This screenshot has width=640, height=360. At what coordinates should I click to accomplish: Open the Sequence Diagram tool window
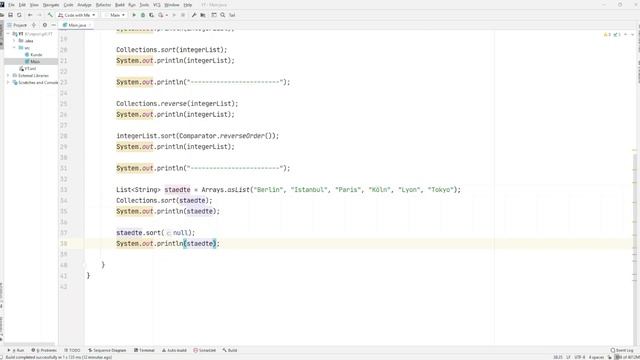pos(107,350)
